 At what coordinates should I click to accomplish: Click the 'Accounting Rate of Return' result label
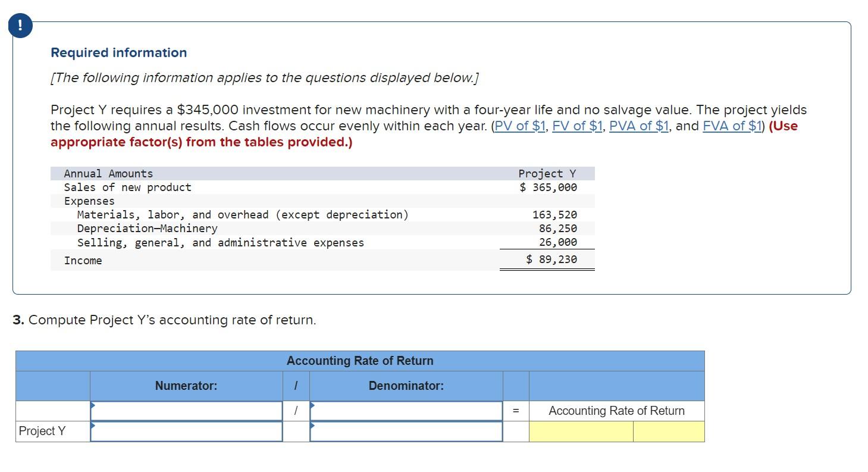click(616, 411)
